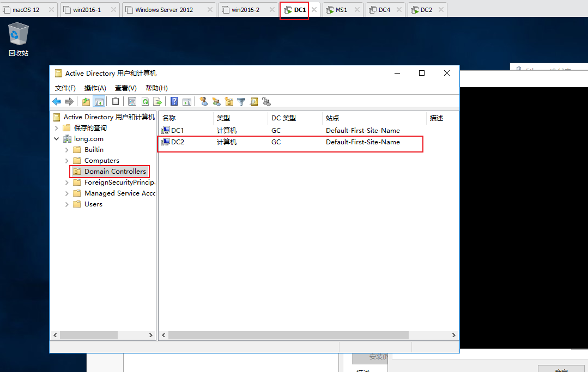Screen dimensions: 588x372
Task: Create a new group with the toolbar icon
Action: pos(216,101)
